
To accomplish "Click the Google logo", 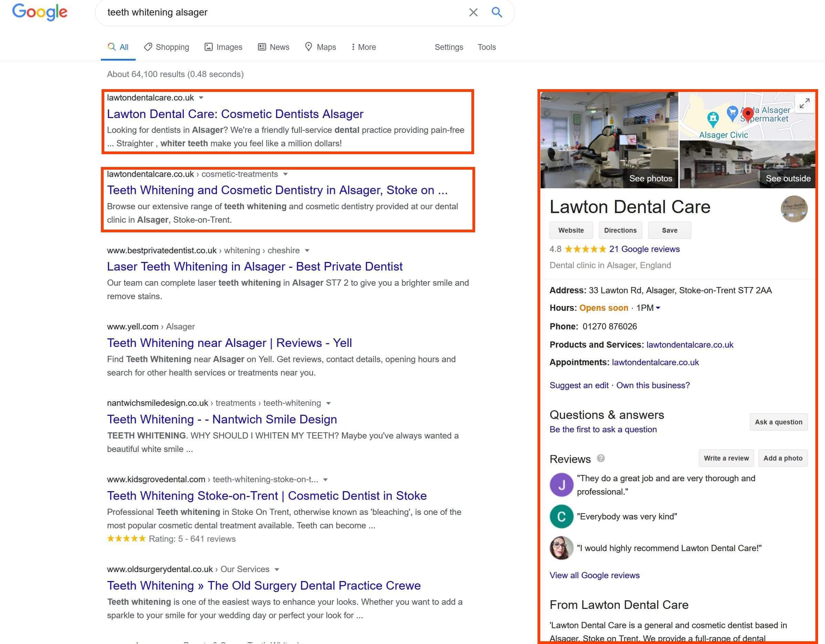I will (x=40, y=12).
